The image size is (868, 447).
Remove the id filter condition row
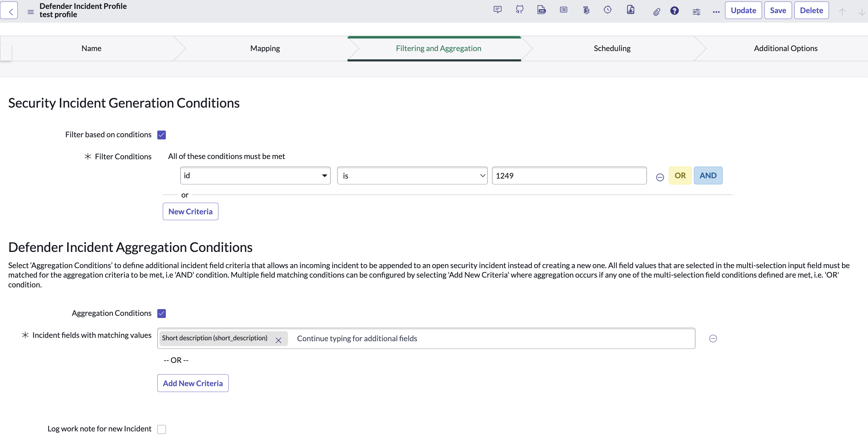click(x=660, y=177)
